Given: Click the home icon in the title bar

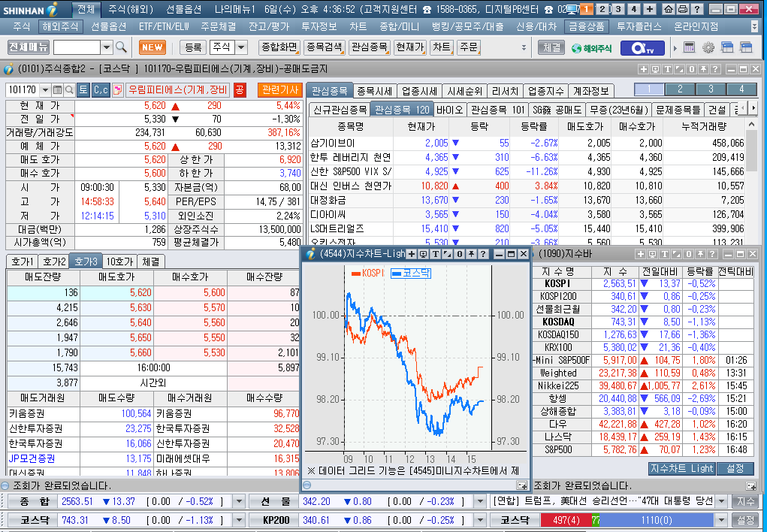Looking at the screenshot, I should (668, 9).
